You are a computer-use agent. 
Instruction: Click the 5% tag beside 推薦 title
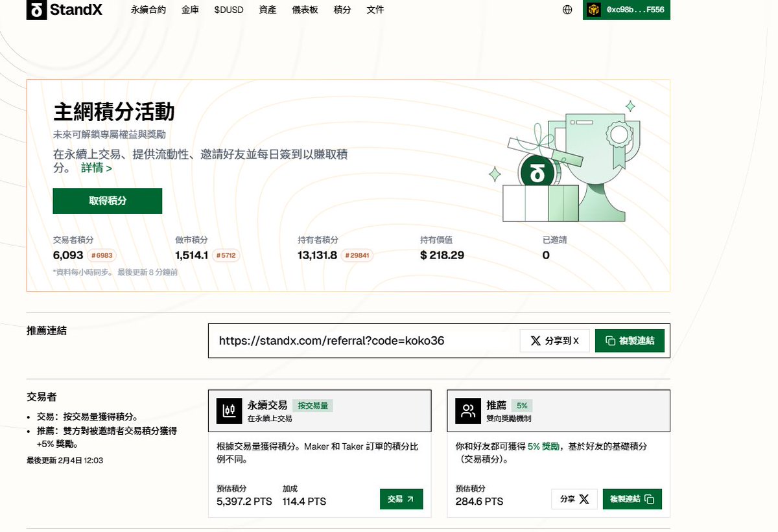522,406
